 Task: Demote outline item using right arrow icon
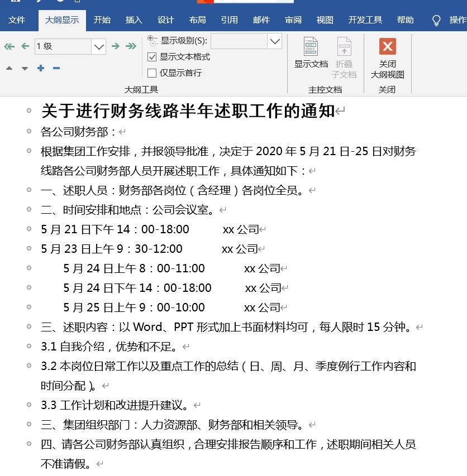point(116,46)
